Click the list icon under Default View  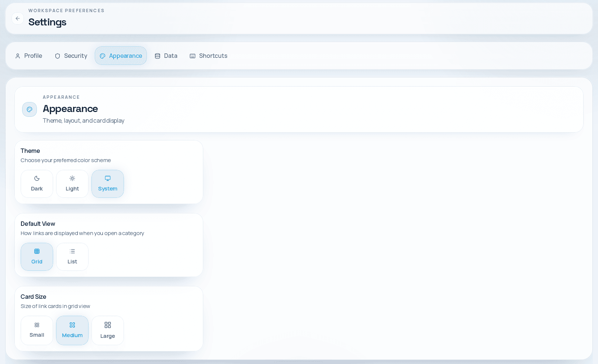[x=72, y=251]
